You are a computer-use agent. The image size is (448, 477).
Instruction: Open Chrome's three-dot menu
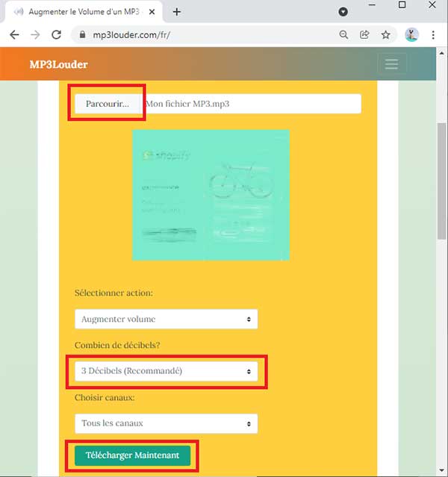(433, 34)
